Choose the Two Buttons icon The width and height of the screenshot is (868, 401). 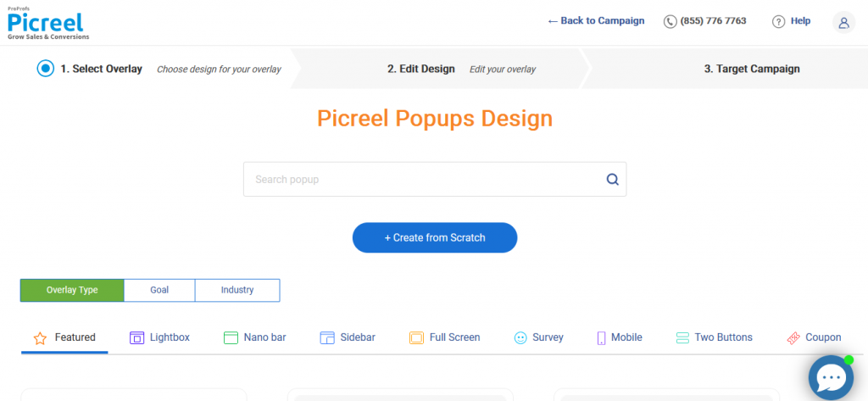click(x=682, y=338)
